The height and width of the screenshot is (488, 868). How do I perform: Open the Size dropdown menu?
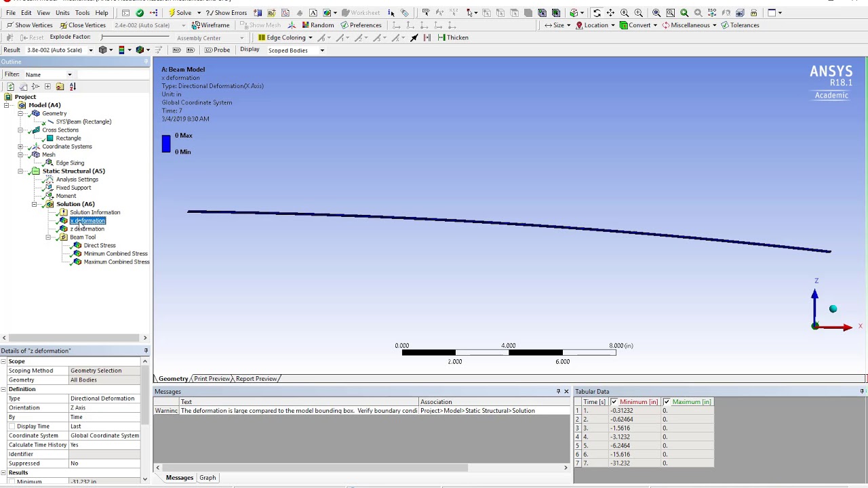pyautogui.click(x=558, y=25)
